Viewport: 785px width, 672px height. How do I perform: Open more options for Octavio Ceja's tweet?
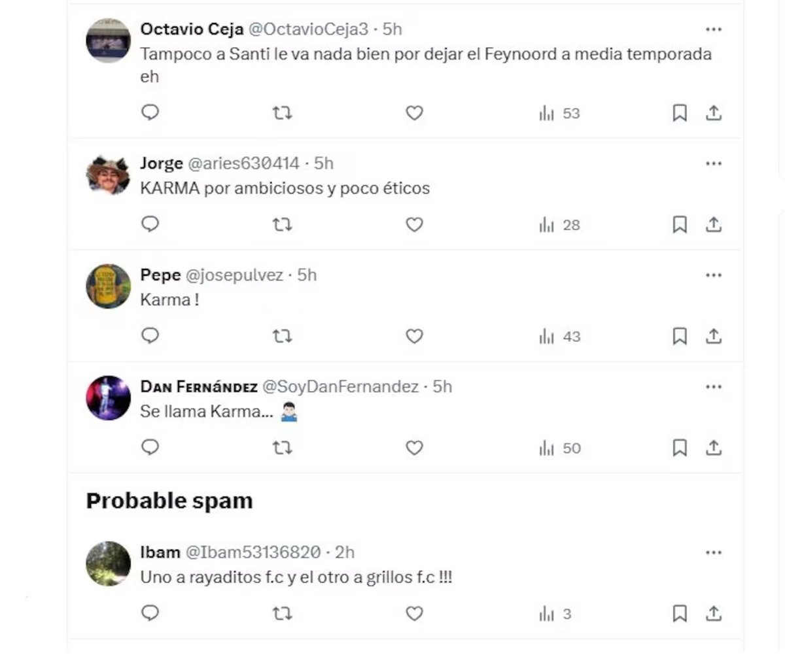click(x=714, y=29)
